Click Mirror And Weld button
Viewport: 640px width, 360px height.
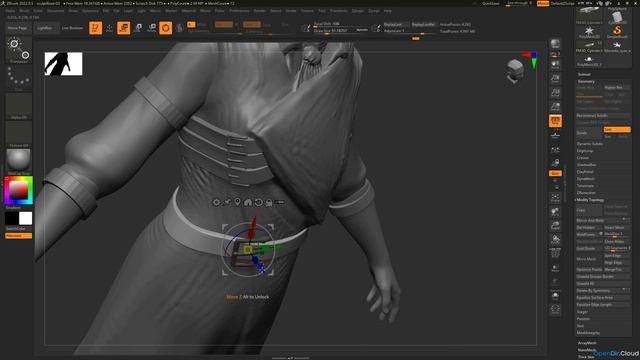click(x=602, y=220)
